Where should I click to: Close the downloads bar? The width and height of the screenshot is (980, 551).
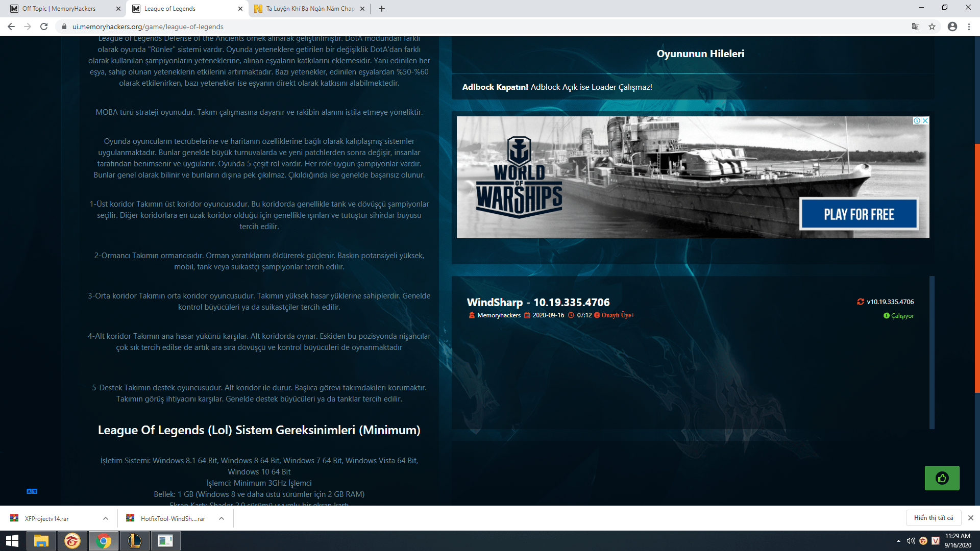pyautogui.click(x=971, y=518)
